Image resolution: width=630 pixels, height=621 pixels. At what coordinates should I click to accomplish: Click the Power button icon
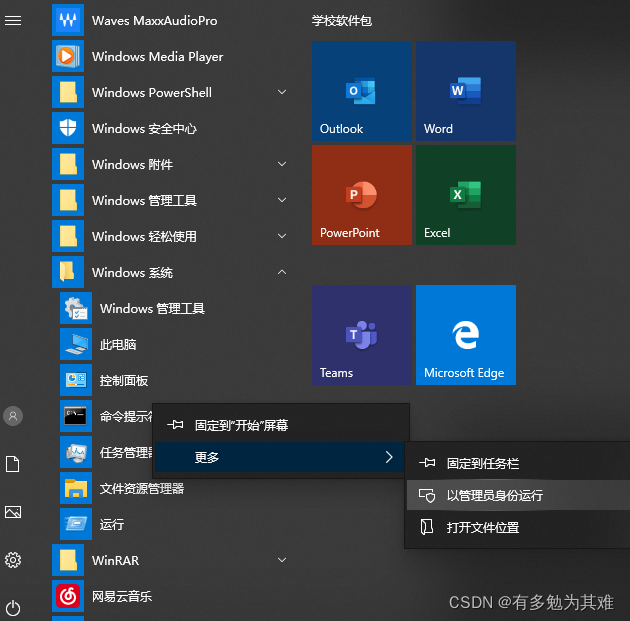13,608
